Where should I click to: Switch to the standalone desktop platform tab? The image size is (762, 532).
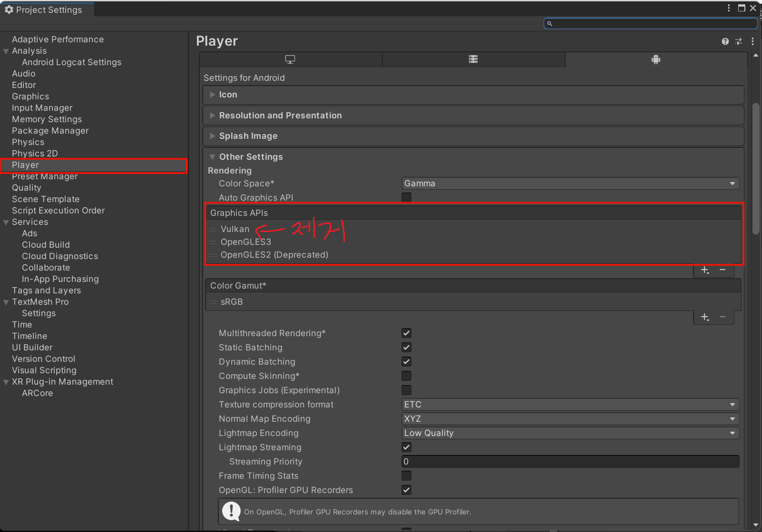coord(290,59)
